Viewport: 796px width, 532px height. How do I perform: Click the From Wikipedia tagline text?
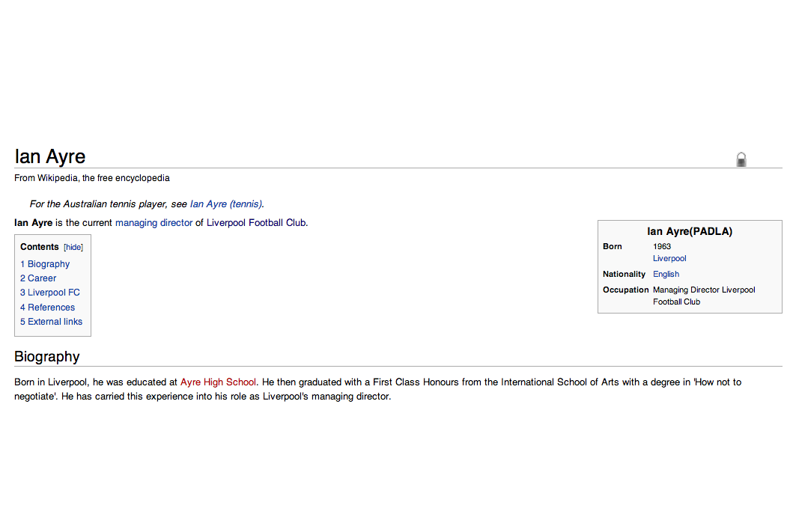click(x=92, y=178)
